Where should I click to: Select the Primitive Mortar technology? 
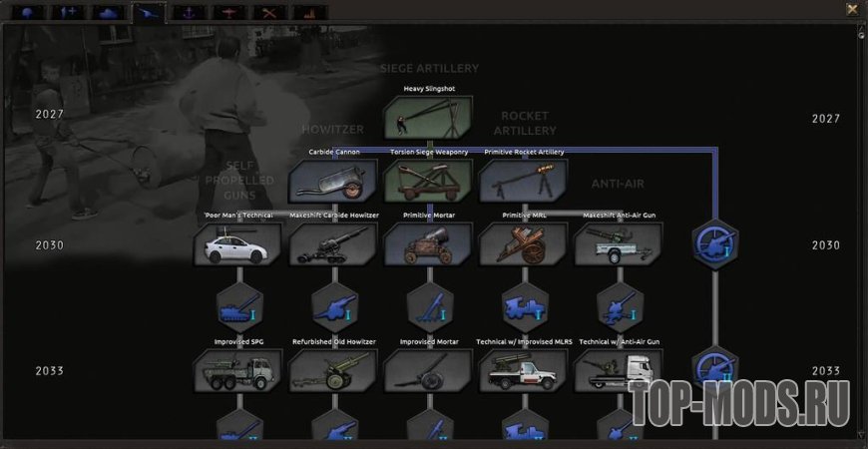(428, 244)
